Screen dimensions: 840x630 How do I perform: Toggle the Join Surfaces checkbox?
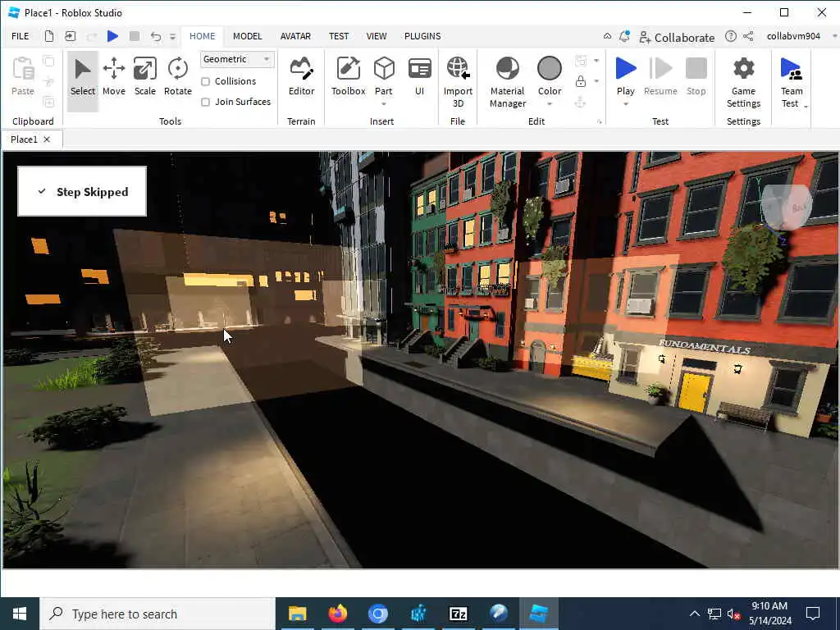pos(205,102)
